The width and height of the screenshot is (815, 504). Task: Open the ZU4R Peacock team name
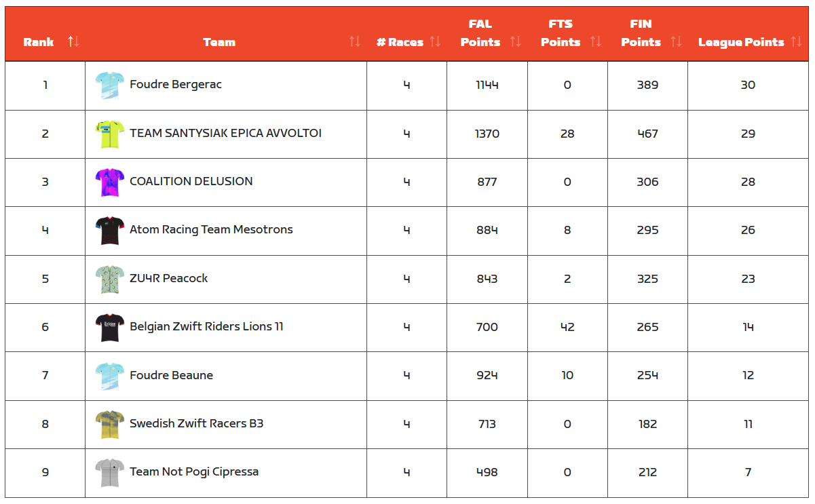point(169,278)
